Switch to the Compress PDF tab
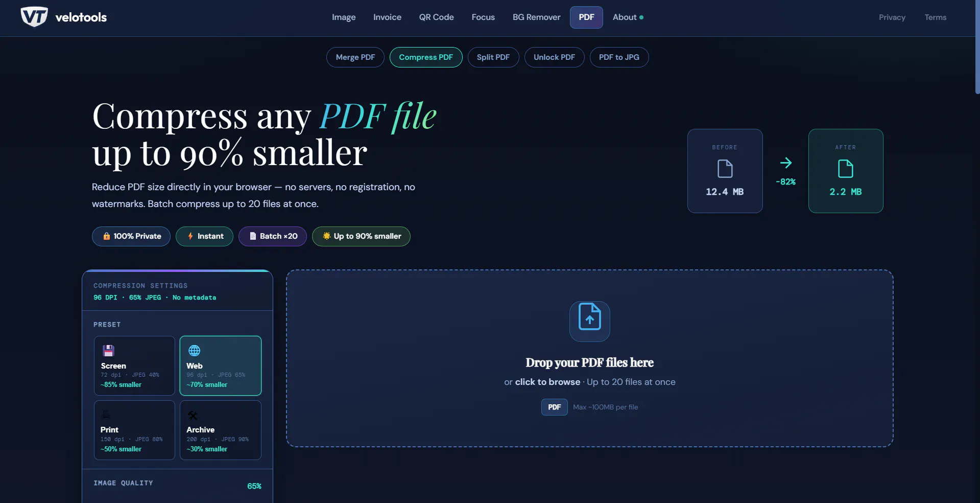Image resolution: width=980 pixels, height=503 pixels. click(x=426, y=57)
